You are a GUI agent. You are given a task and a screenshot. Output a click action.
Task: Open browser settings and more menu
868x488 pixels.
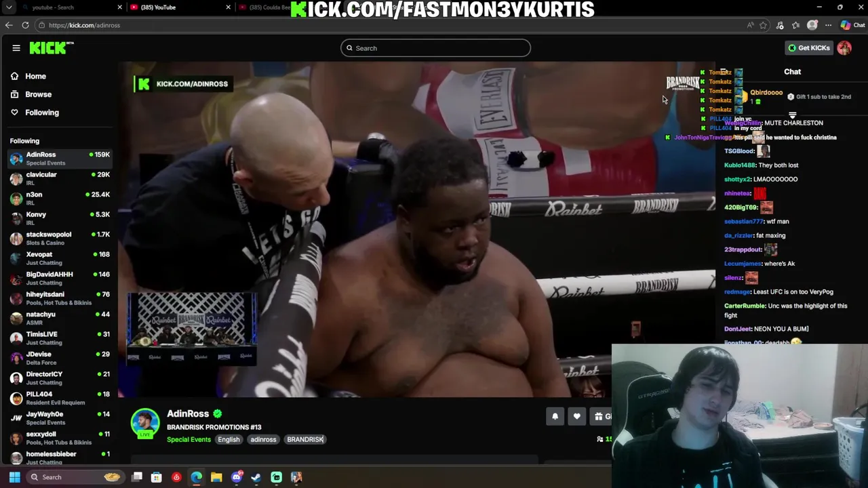(828, 25)
